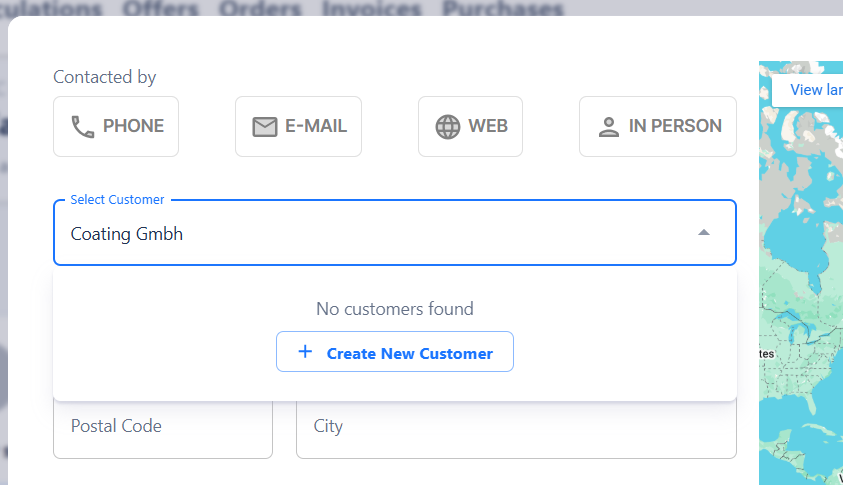Choose E-MAIL as the contact method
843x485 pixels.
298,127
